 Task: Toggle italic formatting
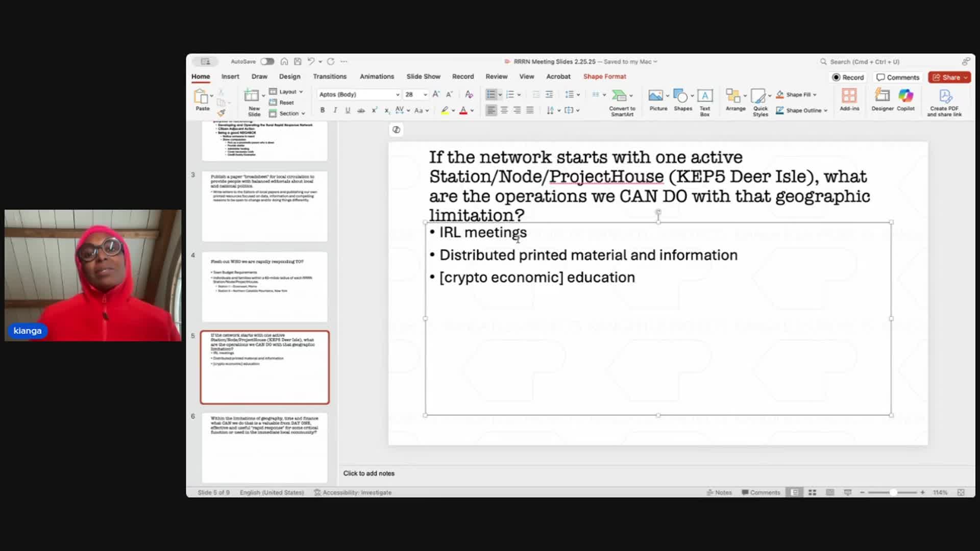(335, 110)
